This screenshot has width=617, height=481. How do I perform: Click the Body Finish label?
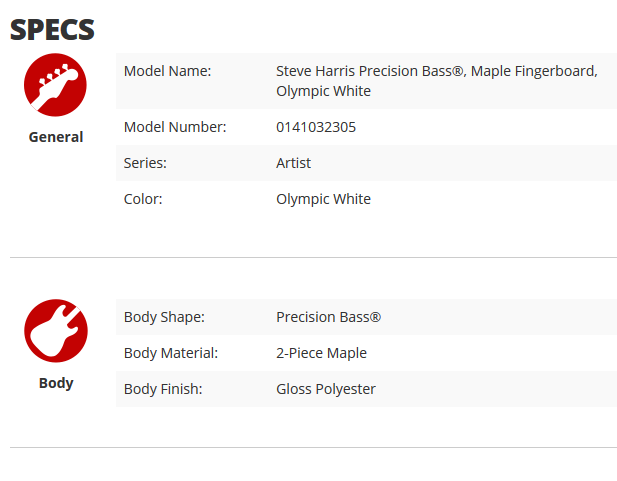[163, 389]
